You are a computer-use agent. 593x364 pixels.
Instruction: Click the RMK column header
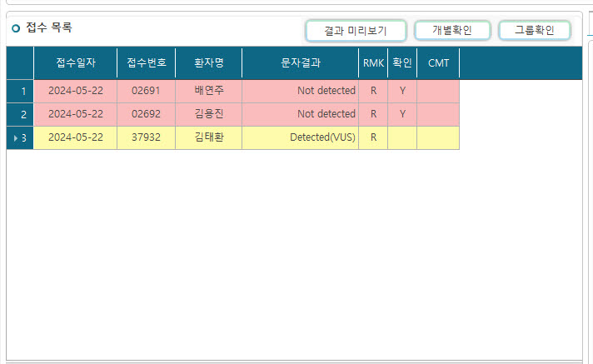coord(373,62)
